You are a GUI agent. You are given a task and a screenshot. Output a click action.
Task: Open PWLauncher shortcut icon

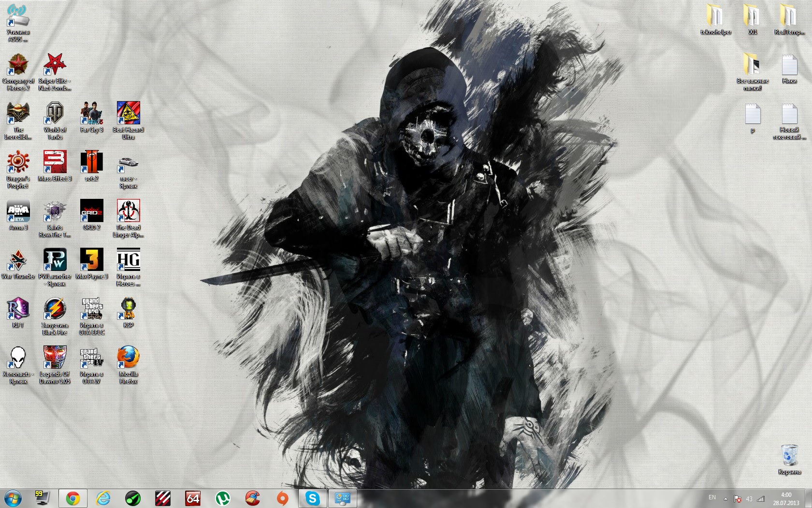(x=55, y=268)
